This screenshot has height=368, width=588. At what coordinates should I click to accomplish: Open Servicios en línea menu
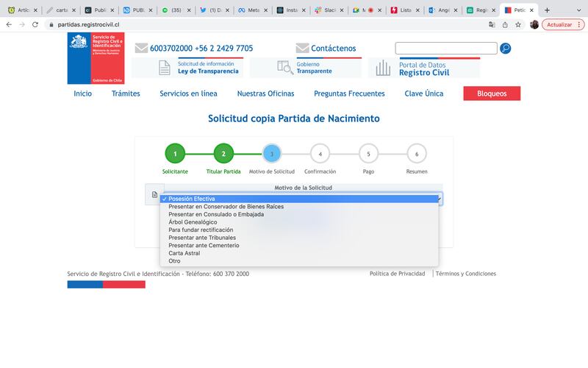[x=188, y=93]
